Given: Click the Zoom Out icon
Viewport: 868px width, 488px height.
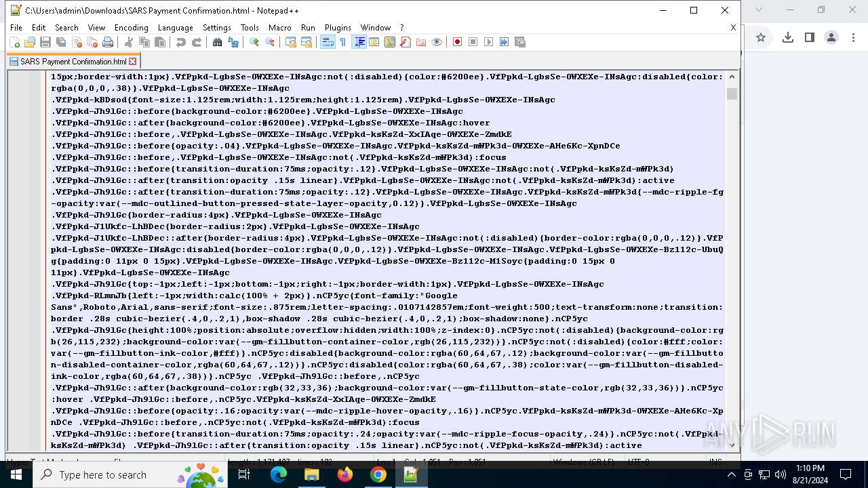Looking at the screenshot, I should pos(270,42).
